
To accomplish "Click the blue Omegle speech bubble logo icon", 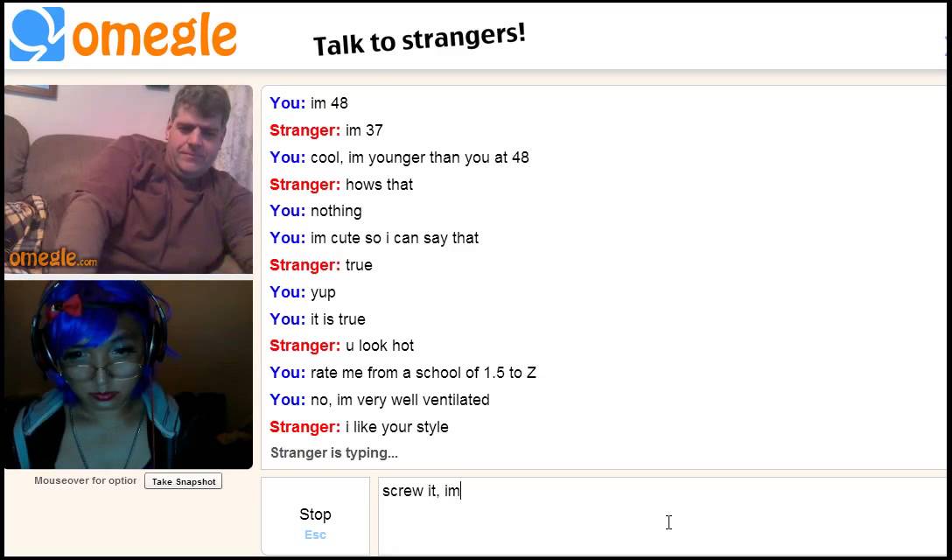I will 37,34.
